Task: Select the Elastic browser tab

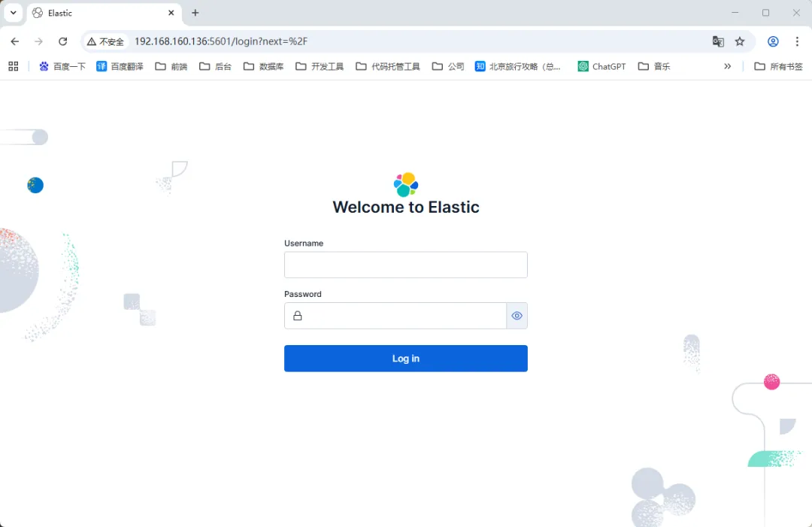Action: [x=102, y=13]
